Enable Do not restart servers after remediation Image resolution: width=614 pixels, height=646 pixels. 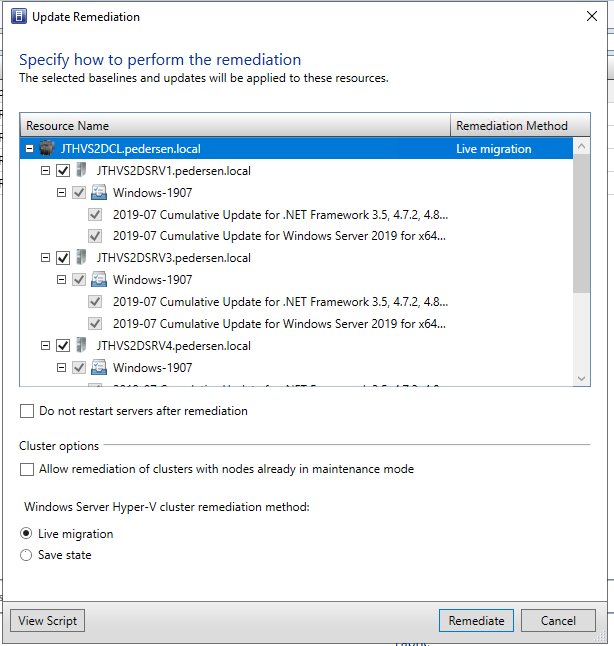(27, 411)
